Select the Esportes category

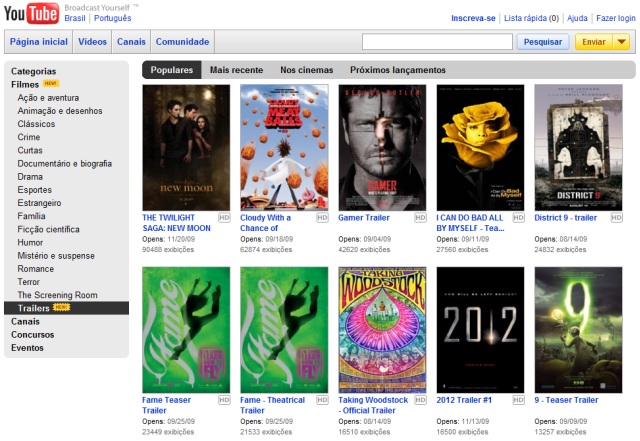point(35,189)
